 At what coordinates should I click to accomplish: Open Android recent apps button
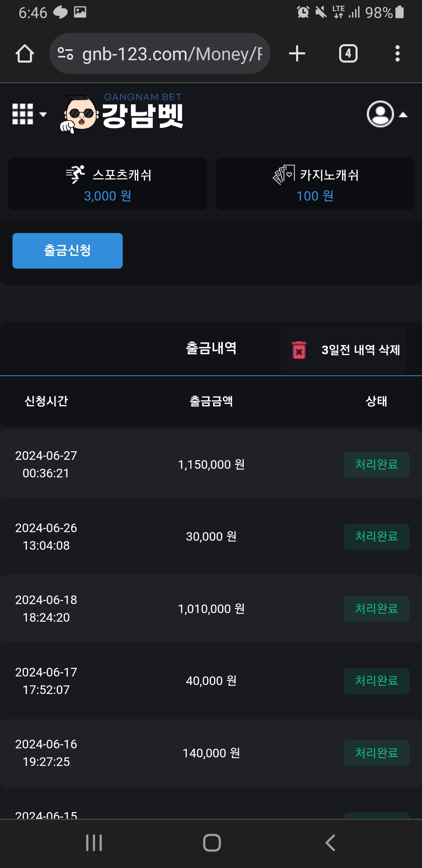(94, 843)
